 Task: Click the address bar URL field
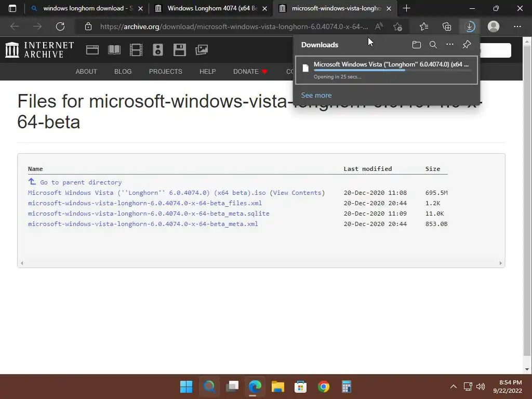click(234, 26)
